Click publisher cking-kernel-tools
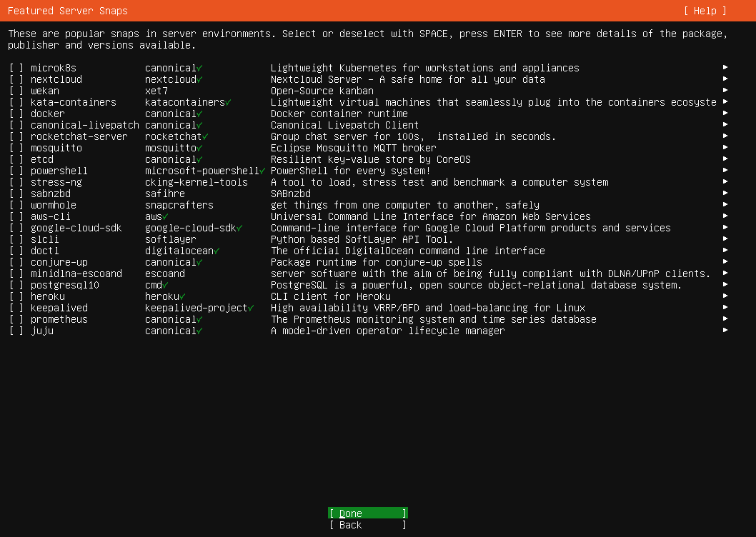756x537 pixels. click(197, 182)
